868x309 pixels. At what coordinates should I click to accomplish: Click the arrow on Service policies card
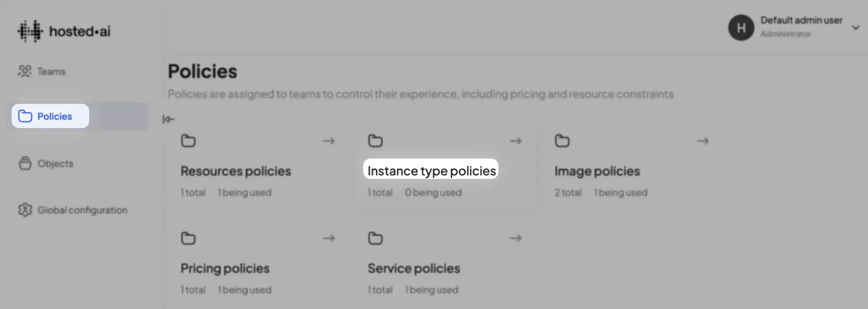(516, 238)
